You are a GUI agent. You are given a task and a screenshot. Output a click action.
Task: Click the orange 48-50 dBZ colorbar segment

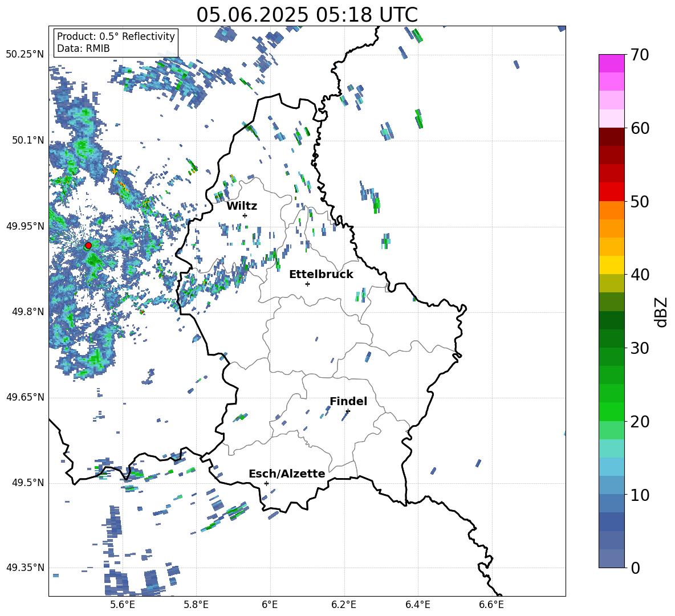[611, 210]
